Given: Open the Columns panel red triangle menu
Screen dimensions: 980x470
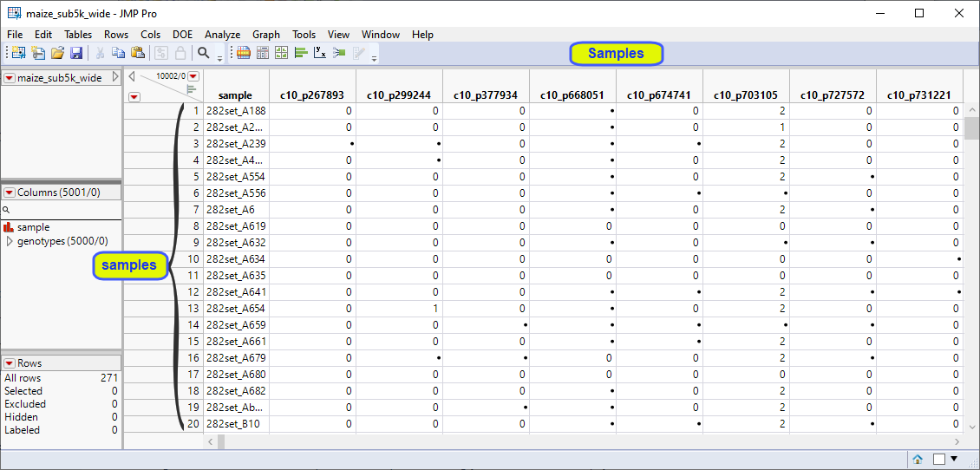Looking at the screenshot, I should pyautogui.click(x=10, y=193).
